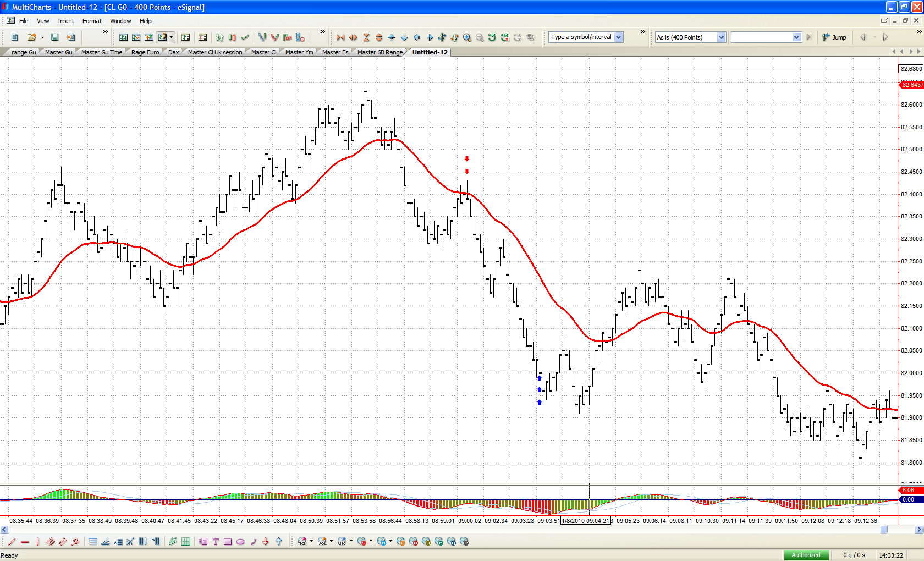Open the Help menu
Viewport: 924px width, 561px height.
click(145, 21)
